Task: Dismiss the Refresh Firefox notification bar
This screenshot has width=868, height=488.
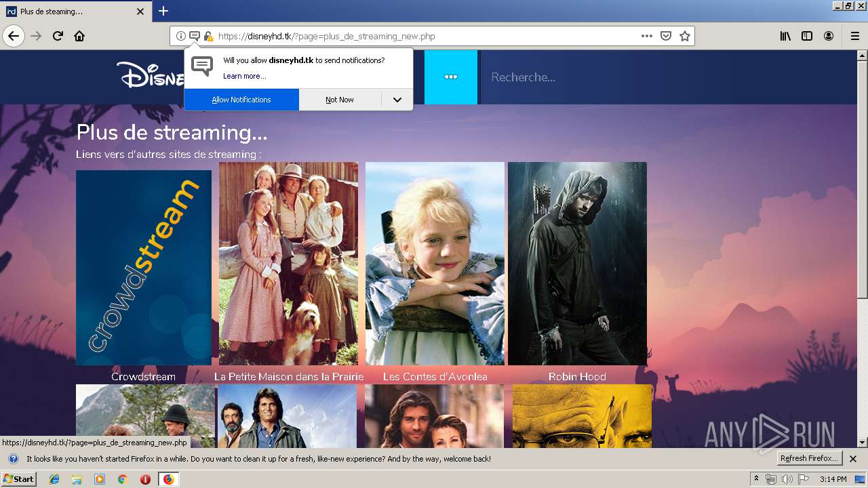Action: [853, 459]
